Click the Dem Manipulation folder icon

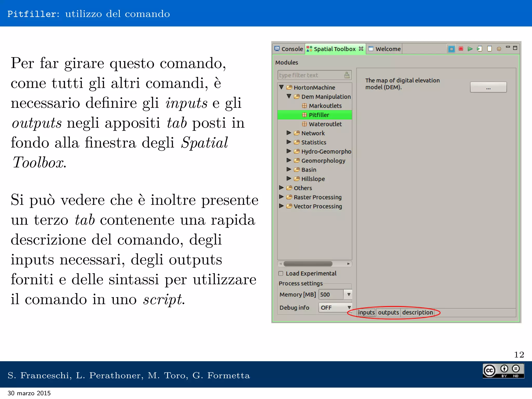tap(297, 97)
